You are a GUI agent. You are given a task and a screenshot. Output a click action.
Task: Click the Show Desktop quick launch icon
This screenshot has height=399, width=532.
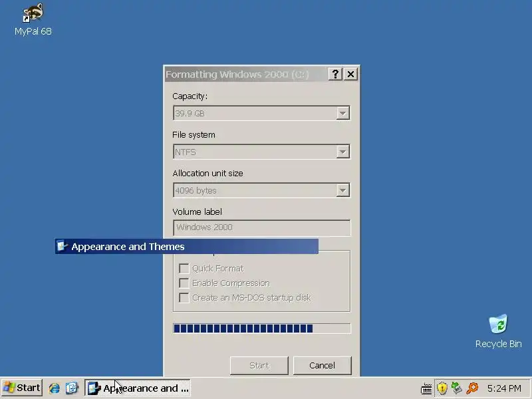(x=72, y=388)
